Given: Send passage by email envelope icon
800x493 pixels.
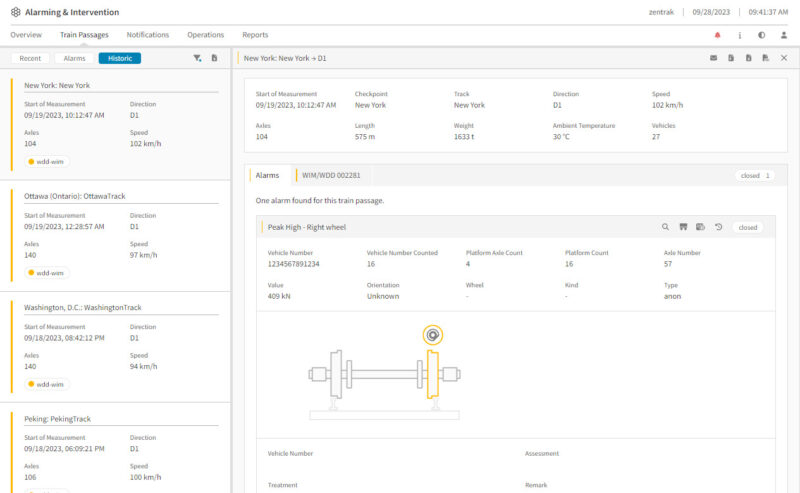Looking at the screenshot, I should pyautogui.click(x=713, y=58).
